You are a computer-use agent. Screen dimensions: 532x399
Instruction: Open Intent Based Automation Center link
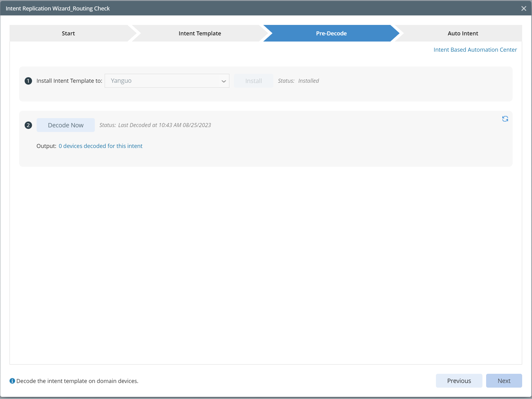tap(475, 50)
